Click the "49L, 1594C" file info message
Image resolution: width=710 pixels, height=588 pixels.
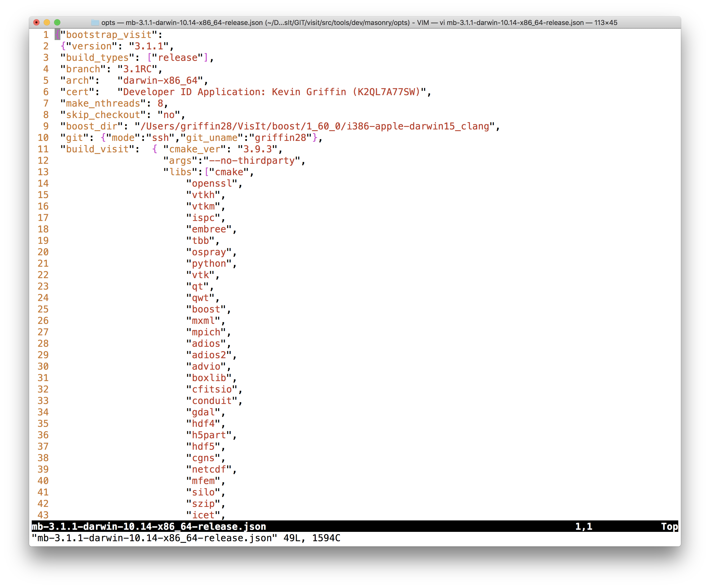pyautogui.click(x=312, y=538)
